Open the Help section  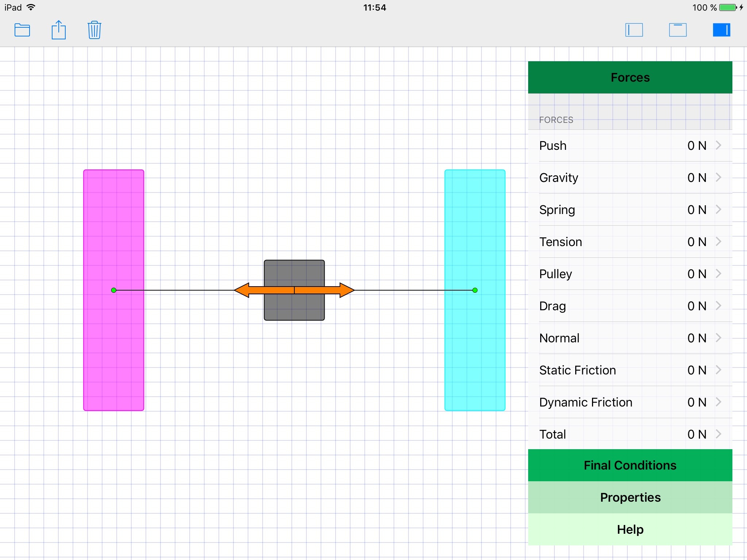click(630, 529)
